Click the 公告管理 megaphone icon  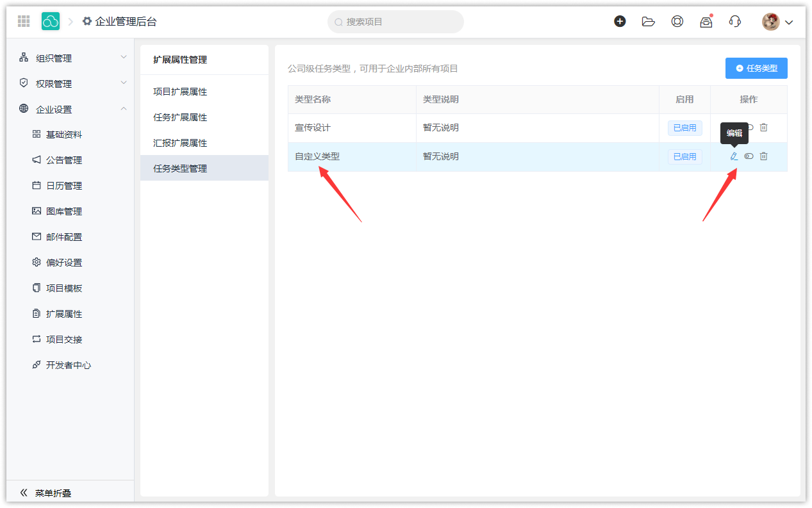pyautogui.click(x=37, y=160)
